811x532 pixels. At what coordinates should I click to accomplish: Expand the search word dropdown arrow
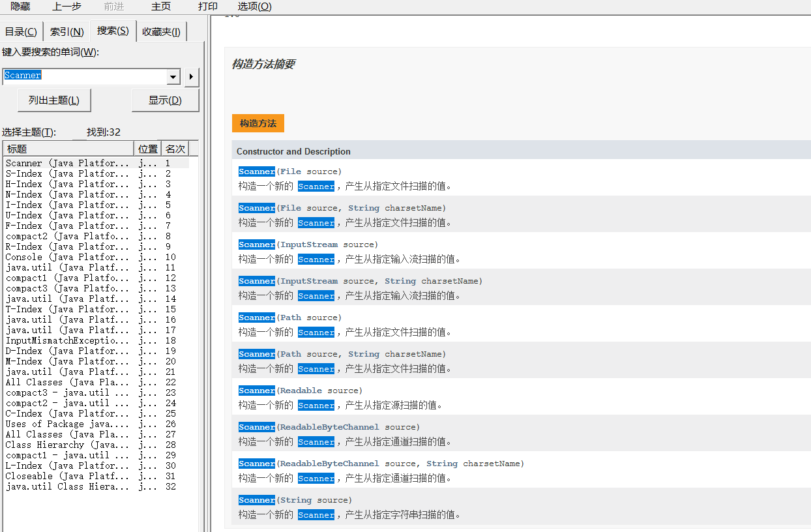point(173,77)
